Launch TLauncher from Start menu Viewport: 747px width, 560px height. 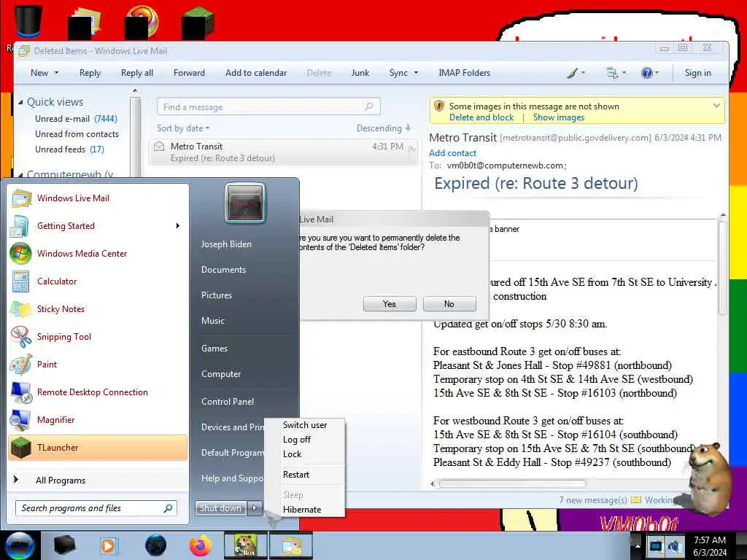[x=98, y=448]
